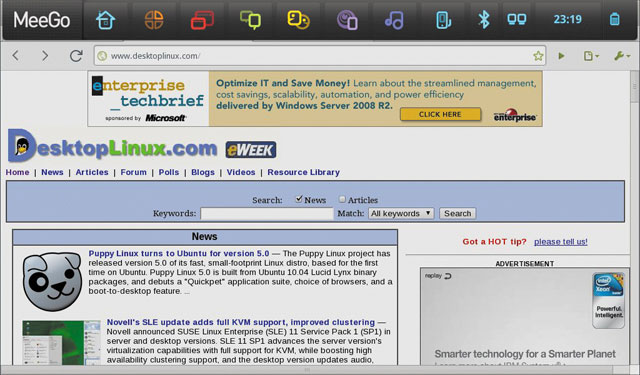This screenshot has width=640, height=375.
Task: Open the Puppy Linux 5.0 article link
Action: (179, 253)
